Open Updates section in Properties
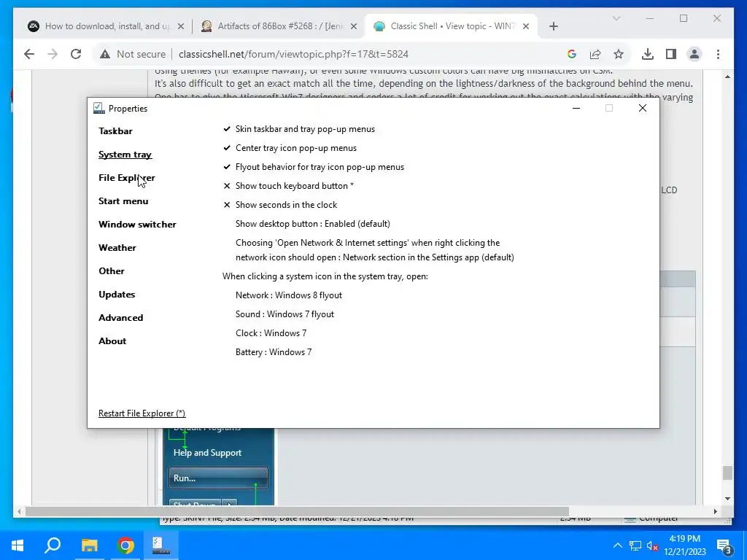 pos(117,295)
